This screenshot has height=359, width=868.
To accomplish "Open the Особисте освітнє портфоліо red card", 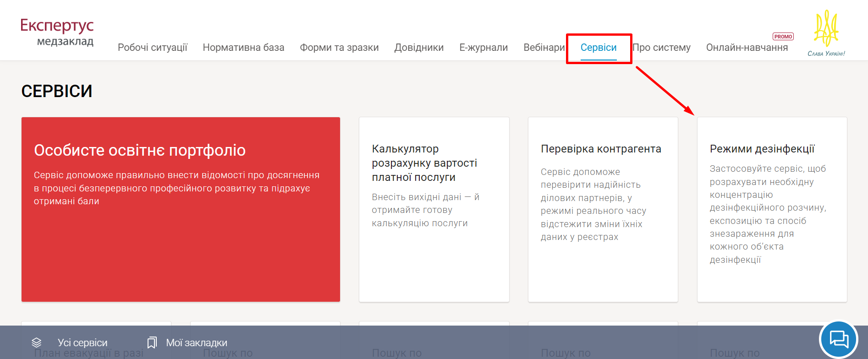I will [181, 209].
